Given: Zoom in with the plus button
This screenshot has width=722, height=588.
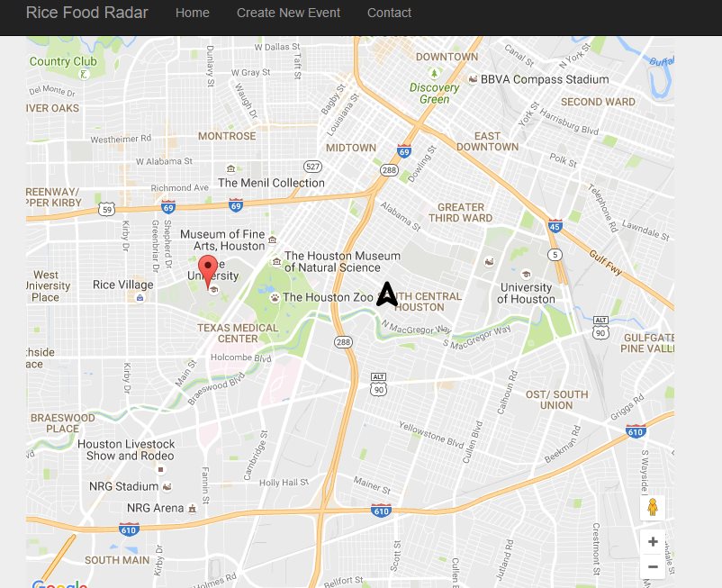Looking at the screenshot, I should click(653, 541).
